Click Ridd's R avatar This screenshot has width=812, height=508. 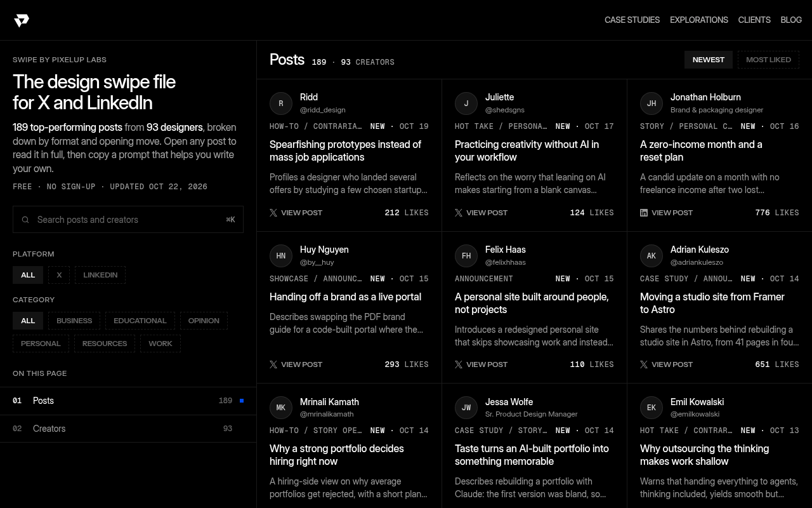click(x=281, y=104)
